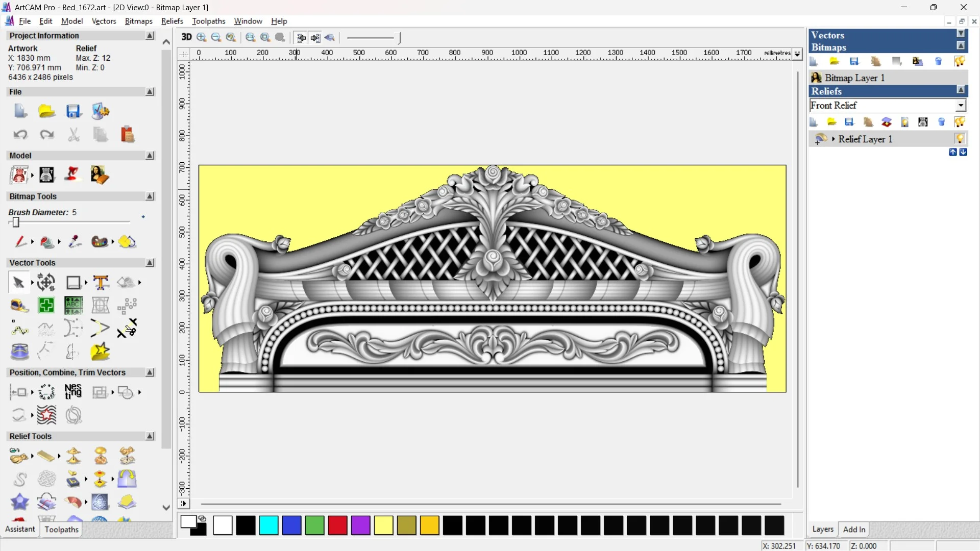Click the 3D view button
The image size is (980, 551).
pos(186,37)
